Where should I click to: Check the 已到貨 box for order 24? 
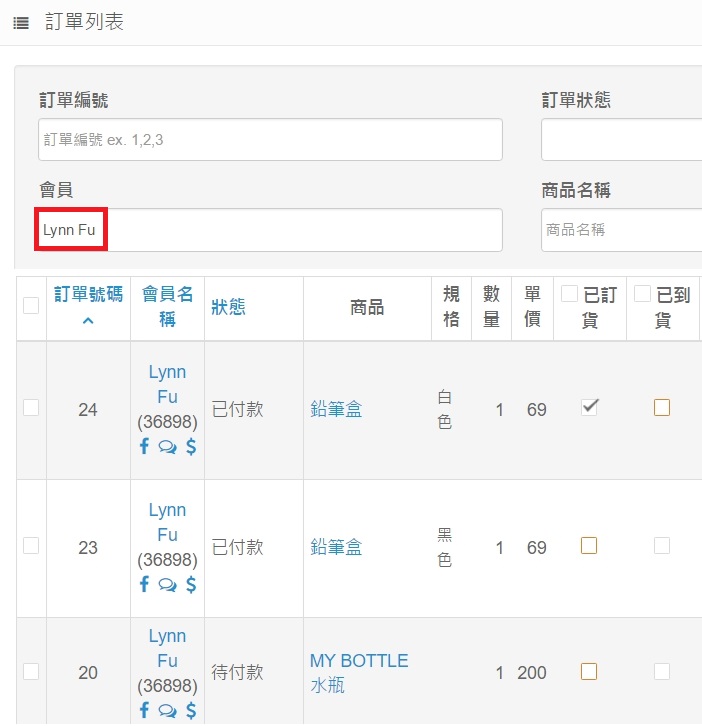(661, 407)
